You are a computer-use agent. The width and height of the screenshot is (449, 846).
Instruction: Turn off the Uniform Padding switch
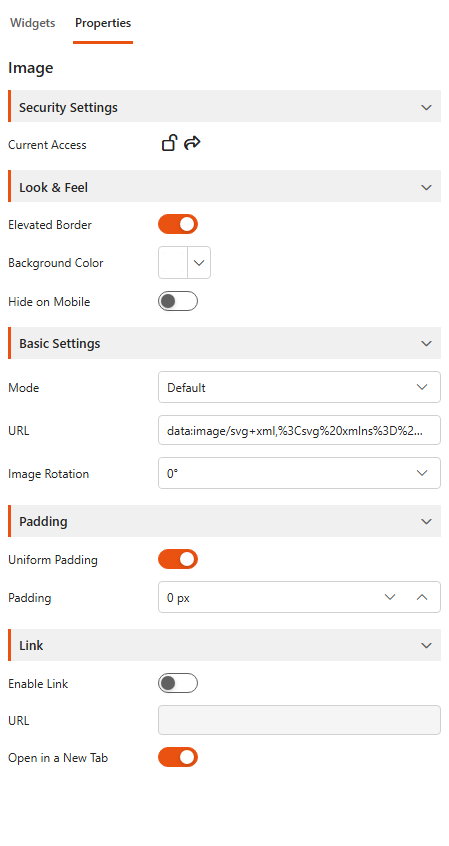(x=178, y=560)
